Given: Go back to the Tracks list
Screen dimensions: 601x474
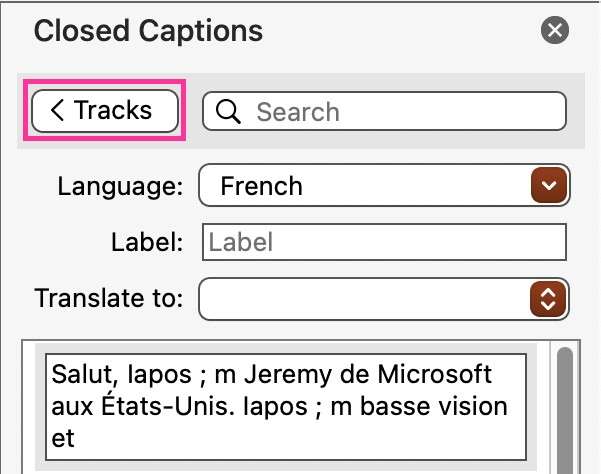Looking at the screenshot, I should [105, 111].
